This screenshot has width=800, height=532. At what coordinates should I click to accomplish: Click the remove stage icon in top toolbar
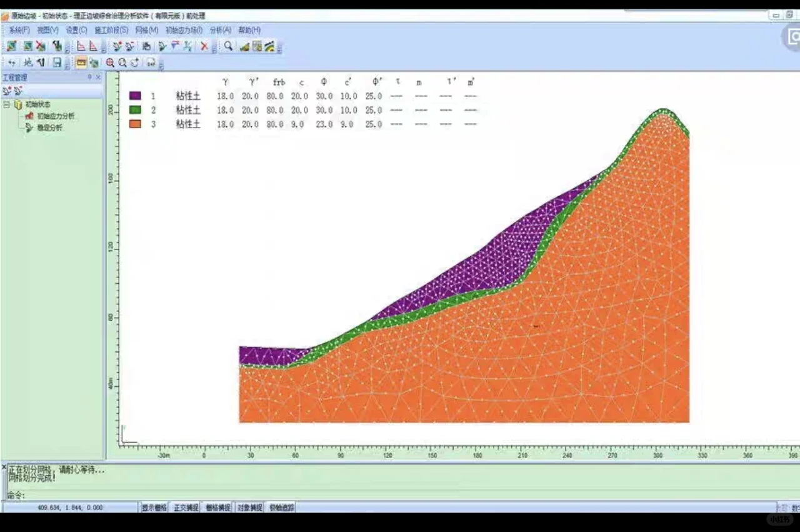[x=129, y=46]
